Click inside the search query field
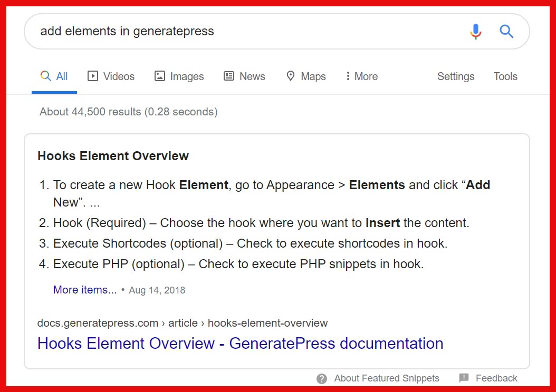Screen dimensions: 556x392 211,31
